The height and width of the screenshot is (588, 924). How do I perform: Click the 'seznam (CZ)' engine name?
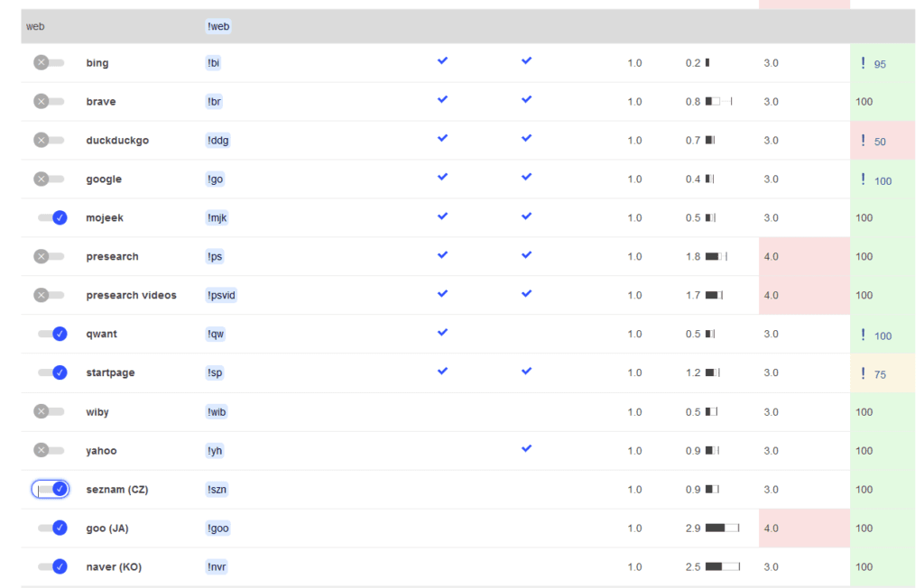pos(117,490)
